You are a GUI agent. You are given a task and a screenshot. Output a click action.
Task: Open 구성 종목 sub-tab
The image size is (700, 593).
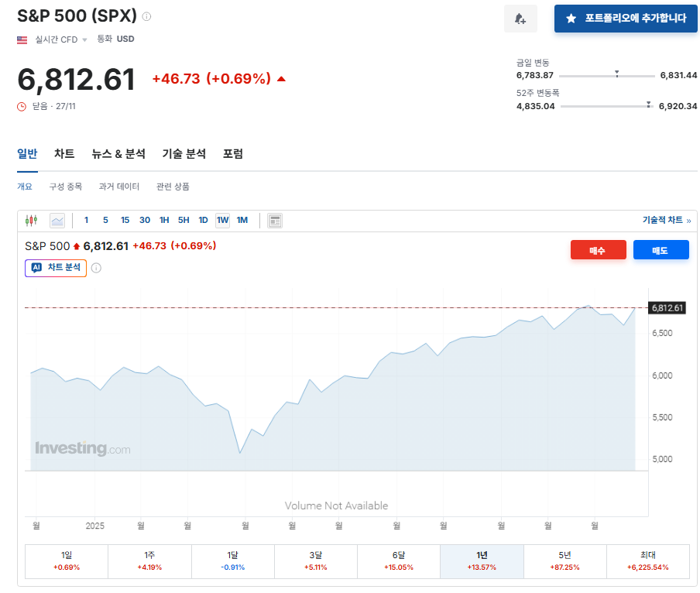pyautogui.click(x=66, y=187)
